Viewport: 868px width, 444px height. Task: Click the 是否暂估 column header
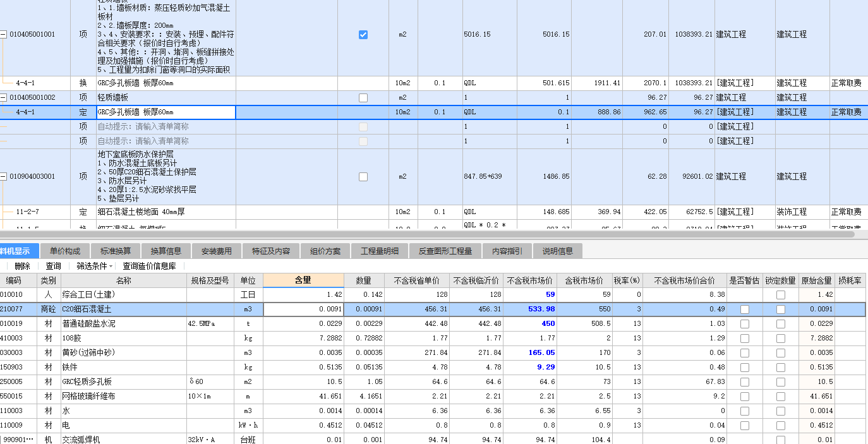[744, 280]
